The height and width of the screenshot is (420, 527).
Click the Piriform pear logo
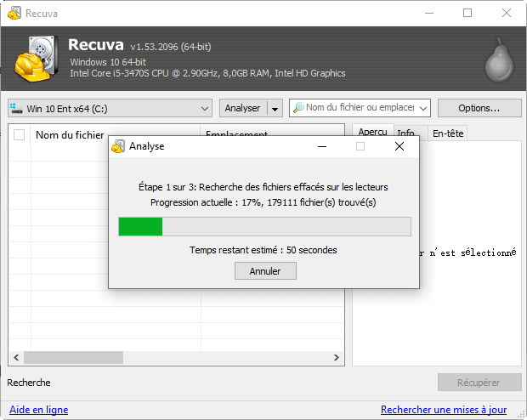tap(499, 60)
